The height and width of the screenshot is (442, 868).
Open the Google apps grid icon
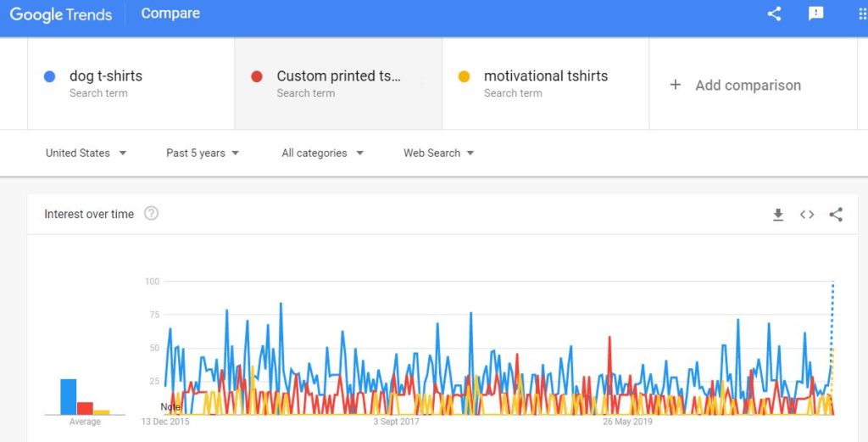click(x=862, y=14)
